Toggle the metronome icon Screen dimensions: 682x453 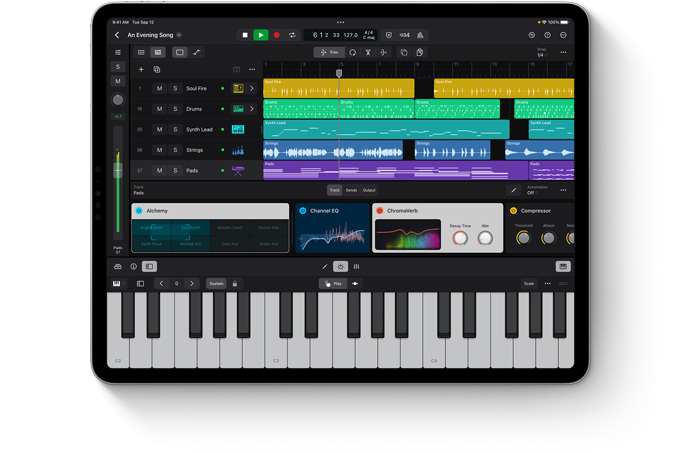(x=420, y=35)
